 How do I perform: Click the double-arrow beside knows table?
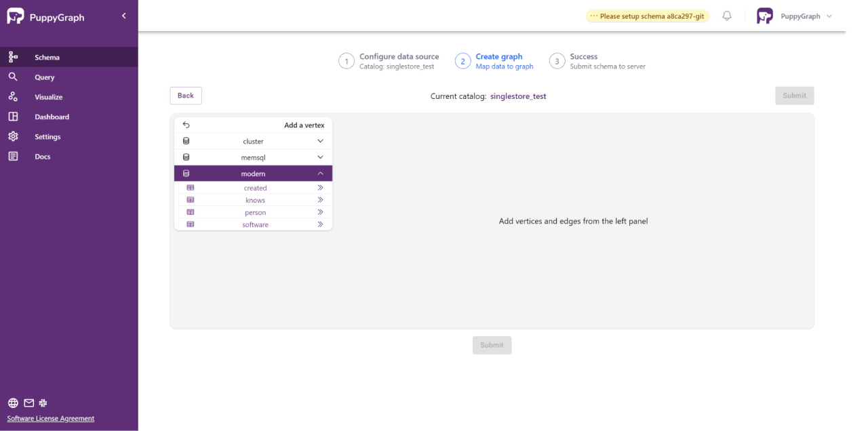click(x=319, y=200)
